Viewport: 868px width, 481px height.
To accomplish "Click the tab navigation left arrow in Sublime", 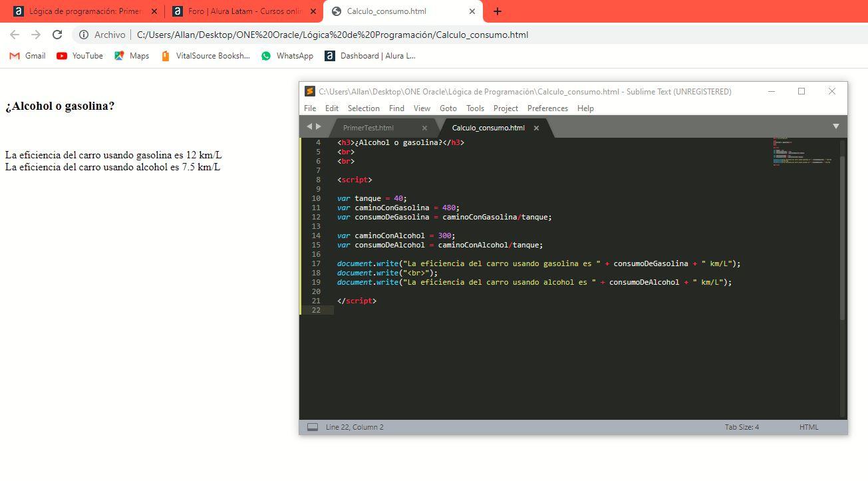I will pyautogui.click(x=309, y=126).
